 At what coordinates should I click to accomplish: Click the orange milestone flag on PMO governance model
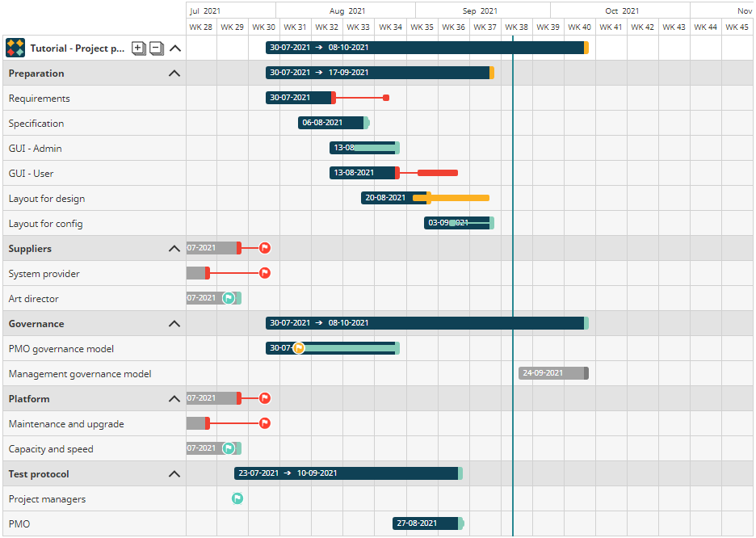pos(299,348)
